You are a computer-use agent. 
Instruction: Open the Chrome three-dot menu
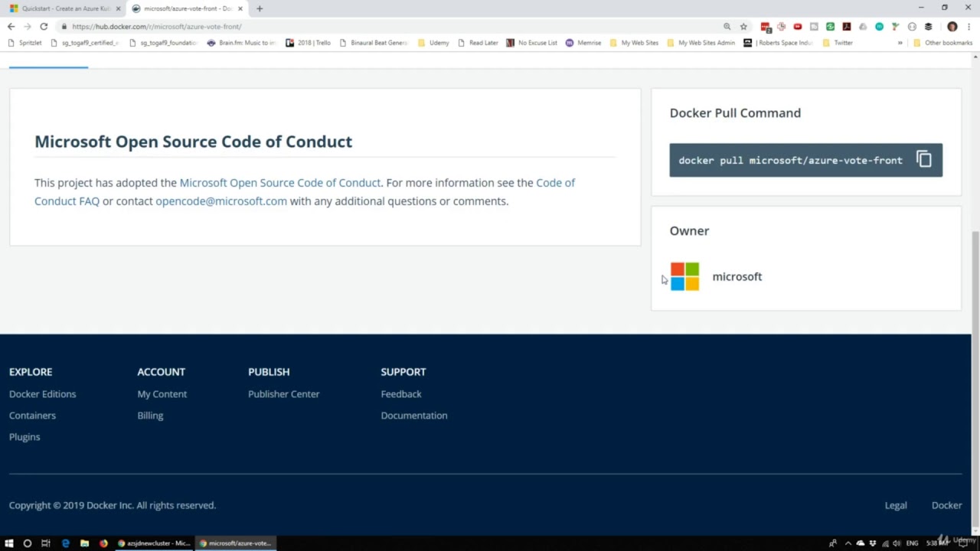tap(969, 26)
